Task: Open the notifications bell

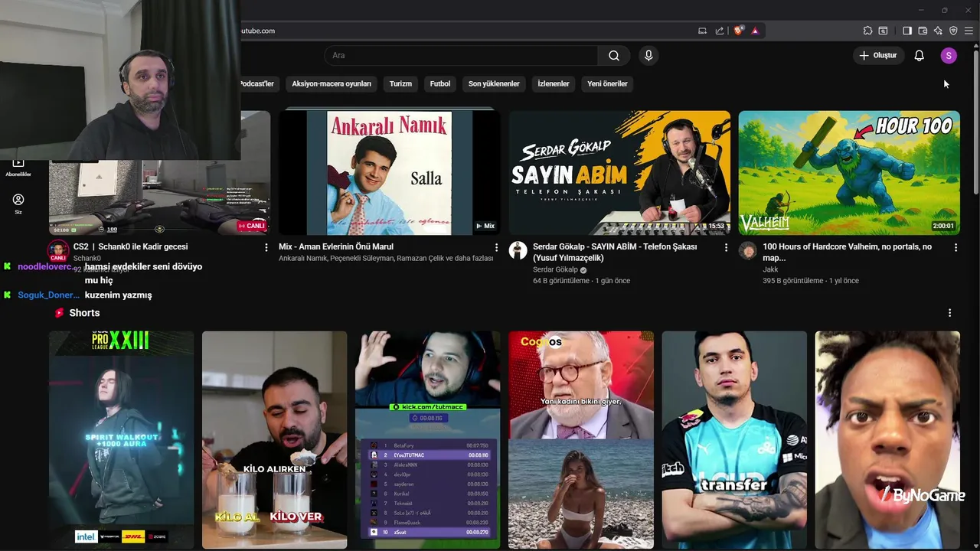Action: point(920,55)
